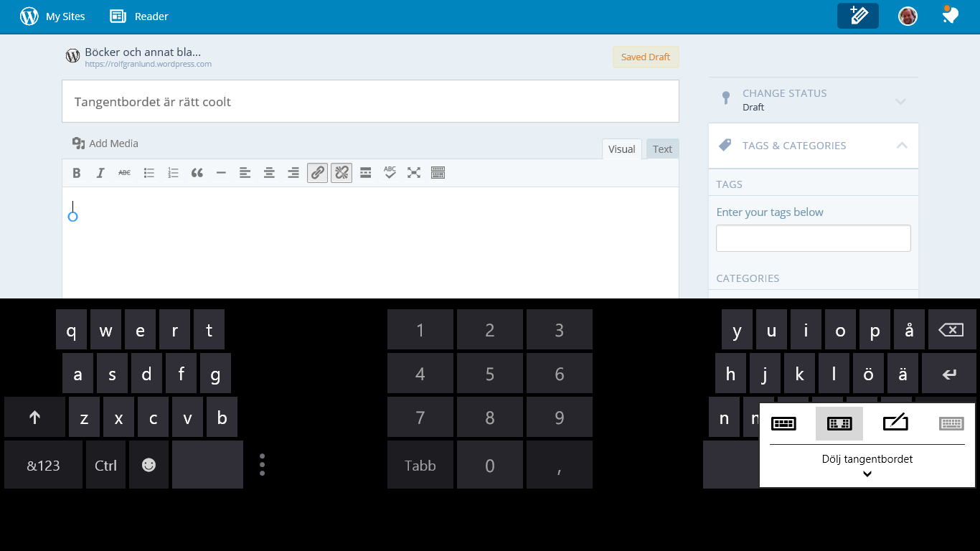
Task: Click the Add Media button
Action: coord(105,143)
